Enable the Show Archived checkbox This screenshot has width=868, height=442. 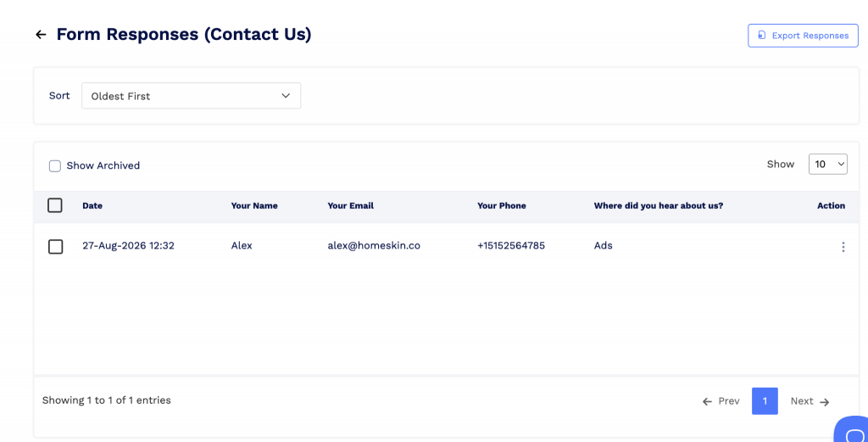55,166
